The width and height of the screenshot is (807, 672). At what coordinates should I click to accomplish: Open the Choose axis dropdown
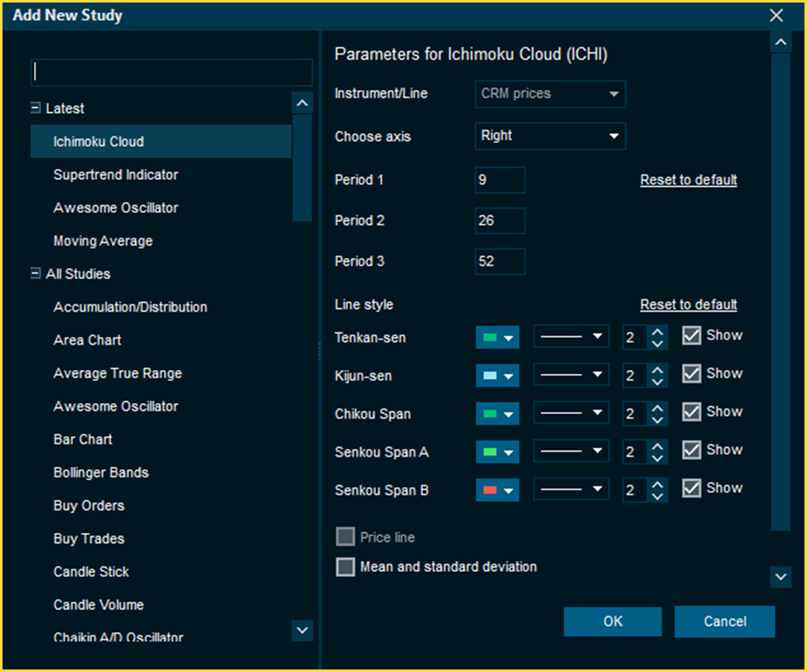(x=550, y=136)
